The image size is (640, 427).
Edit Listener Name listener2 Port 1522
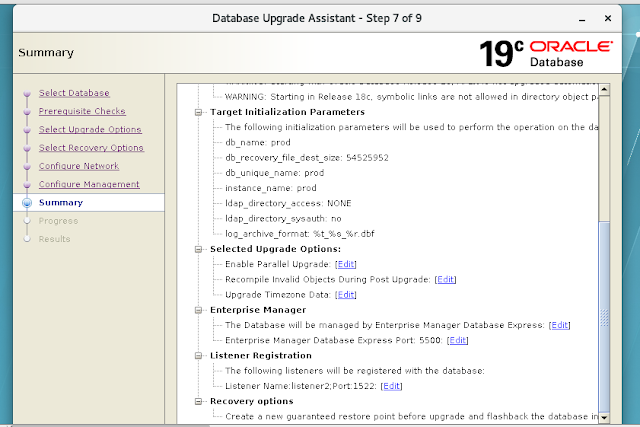391,386
